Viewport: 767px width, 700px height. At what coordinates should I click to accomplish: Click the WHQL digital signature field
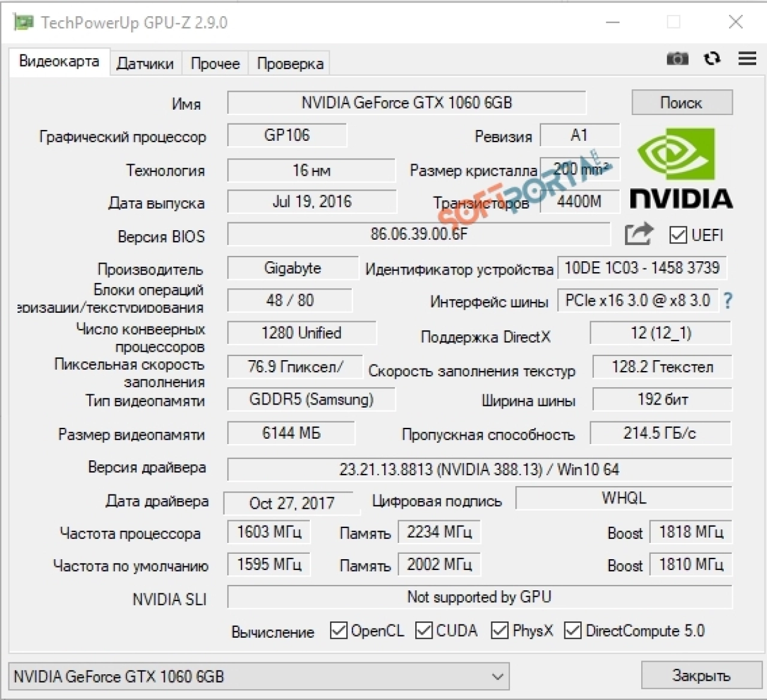[x=624, y=498]
